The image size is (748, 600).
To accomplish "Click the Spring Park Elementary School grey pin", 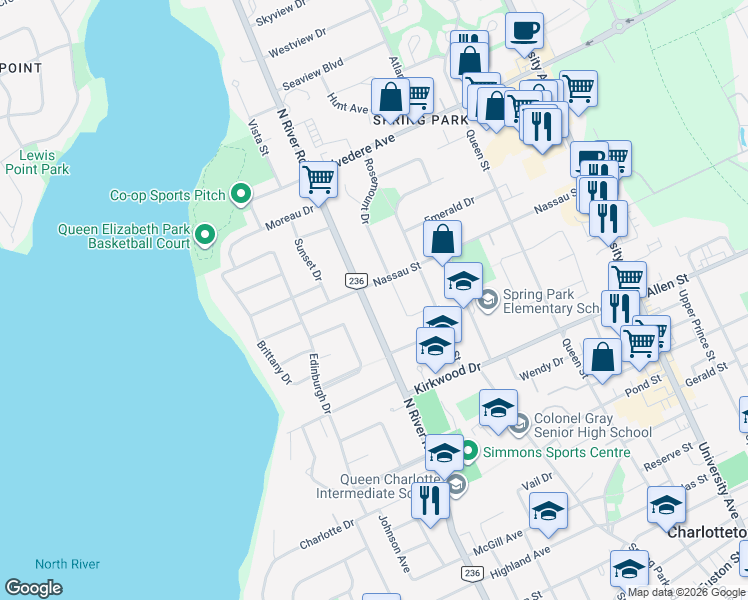I will click(x=488, y=301).
